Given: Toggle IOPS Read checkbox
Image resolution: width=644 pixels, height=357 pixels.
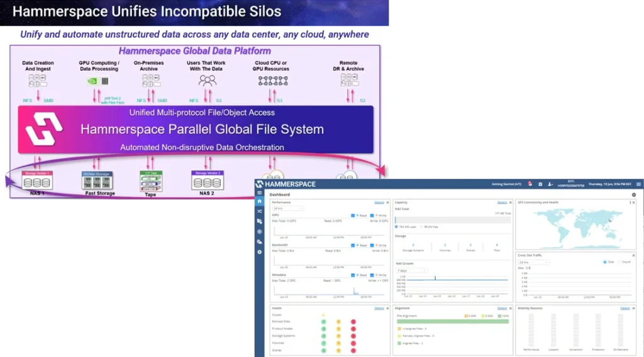Looking at the screenshot, I should pyautogui.click(x=353, y=215).
